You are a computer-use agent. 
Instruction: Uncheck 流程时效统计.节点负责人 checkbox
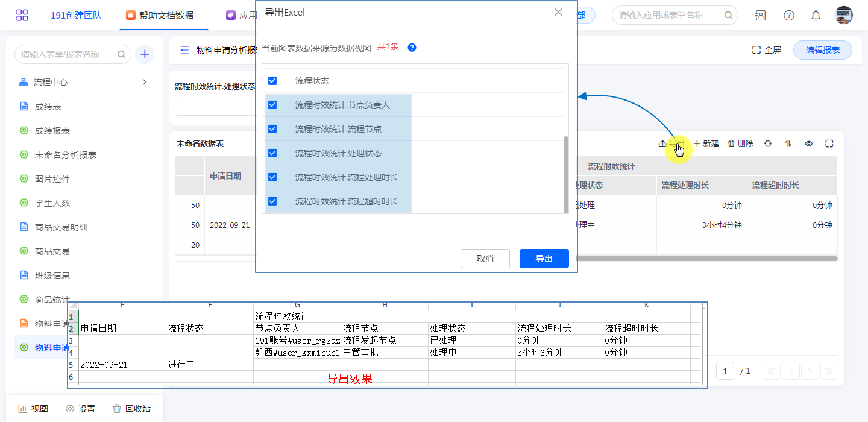[x=272, y=105]
